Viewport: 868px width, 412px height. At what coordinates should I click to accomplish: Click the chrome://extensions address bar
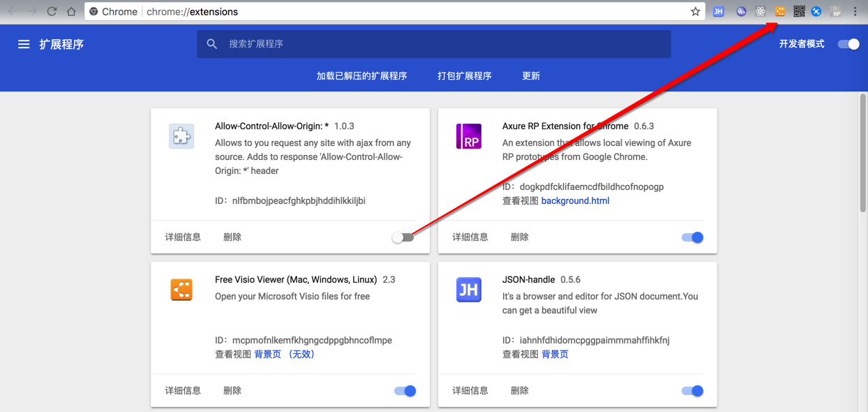point(395,12)
